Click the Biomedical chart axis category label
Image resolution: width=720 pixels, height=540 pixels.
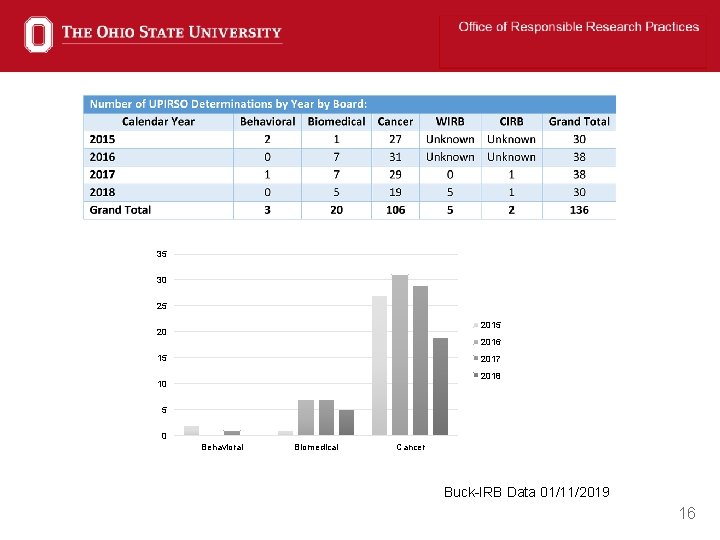[316, 447]
